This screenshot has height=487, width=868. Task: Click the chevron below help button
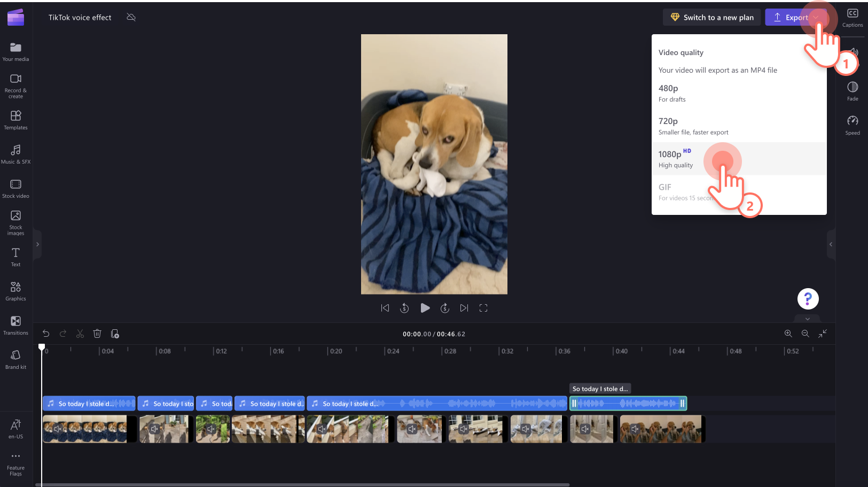click(807, 319)
